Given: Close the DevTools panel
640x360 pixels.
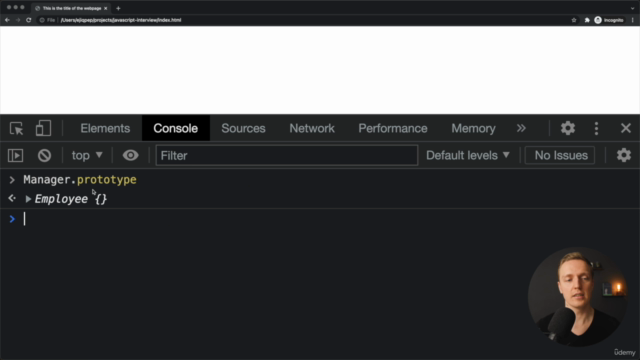Looking at the screenshot, I should coord(626,128).
